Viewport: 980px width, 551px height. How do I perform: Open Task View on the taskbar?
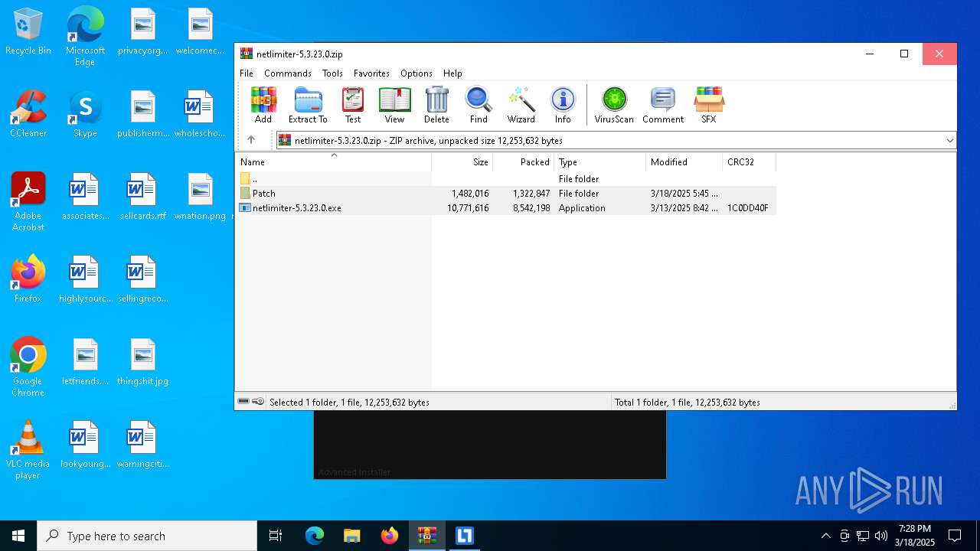pos(276,536)
